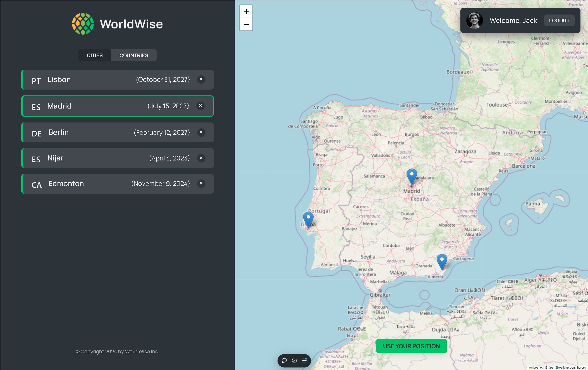Toggle the eye icon in bottom toolbar
Image resolution: width=588 pixels, height=370 pixels.
pos(294,361)
